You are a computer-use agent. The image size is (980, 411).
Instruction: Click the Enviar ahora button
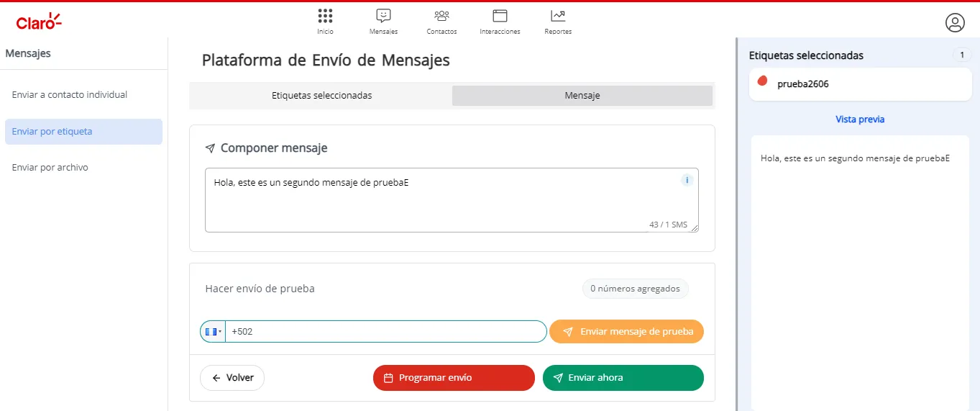pyautogui.click(x=623, y=378)
